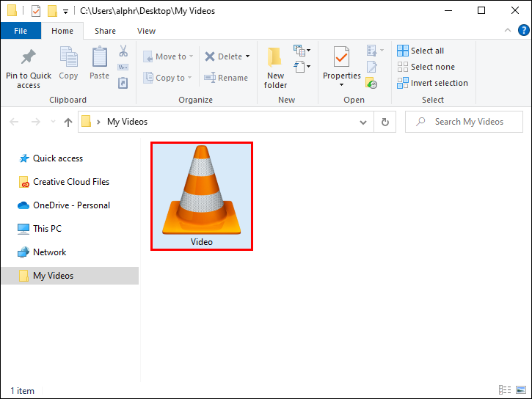The image size is (532, 399).
Task: Switch to the Share ribbon tab
Action: pyautogui.click(x=105, y=31)
